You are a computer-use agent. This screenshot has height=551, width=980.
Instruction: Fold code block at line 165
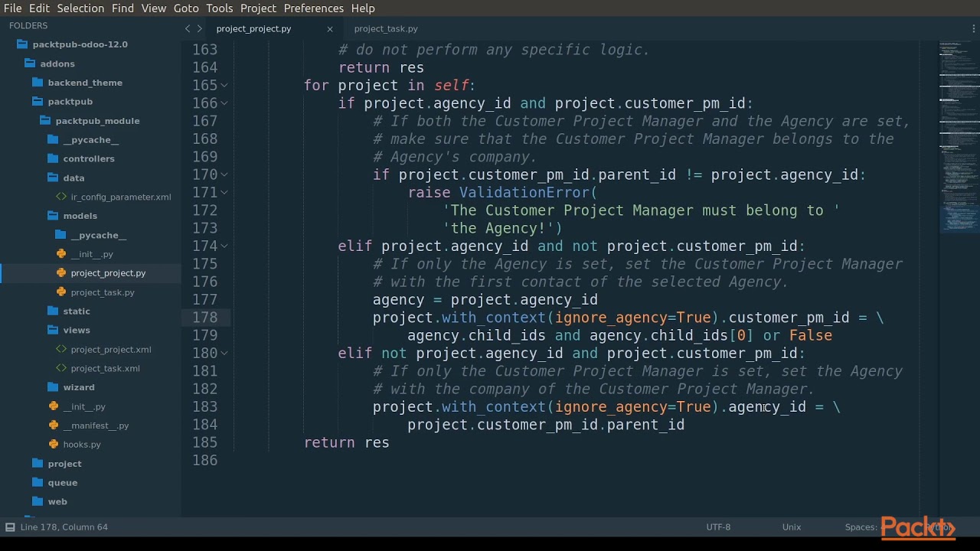(224, 85)
